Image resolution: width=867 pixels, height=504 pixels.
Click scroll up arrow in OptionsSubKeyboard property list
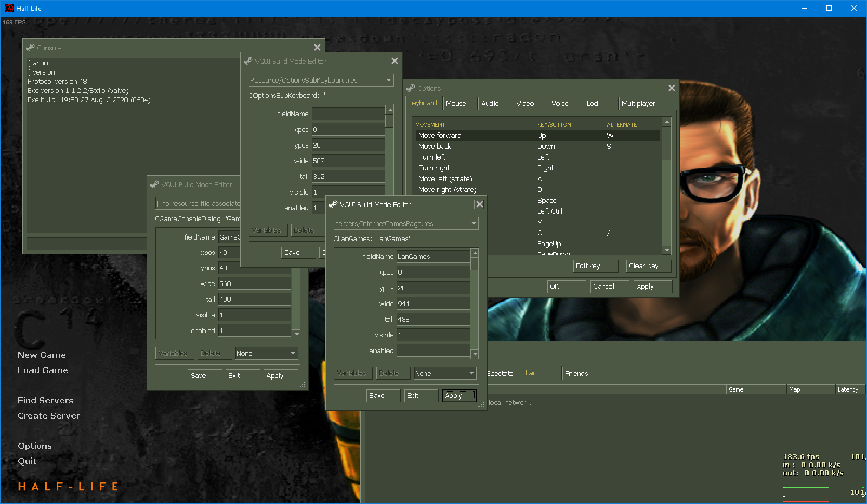pos(390,110)
